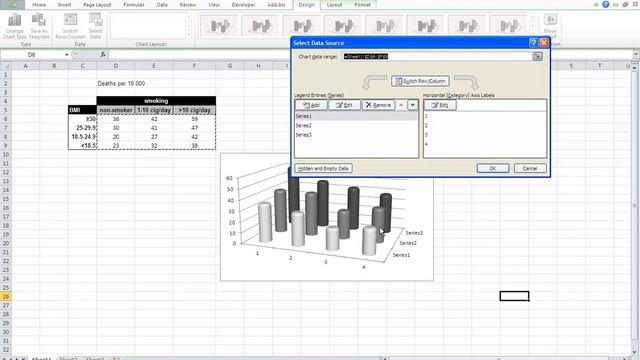Click the Switch Row/Column button in dialog
This screenshot has height=360, width=640.
point(420,81)
